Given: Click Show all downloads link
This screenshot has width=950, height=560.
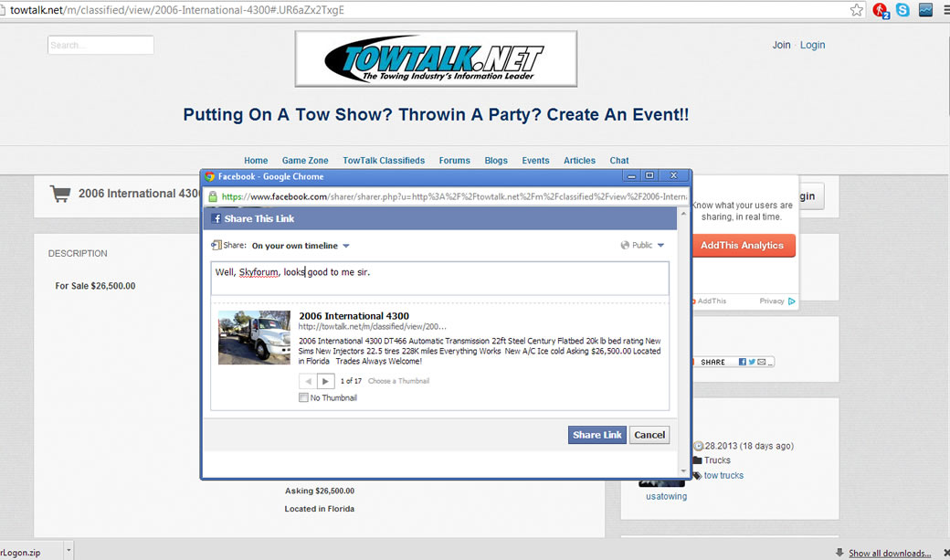Looking at the screenshot, I should pos(890,554).
